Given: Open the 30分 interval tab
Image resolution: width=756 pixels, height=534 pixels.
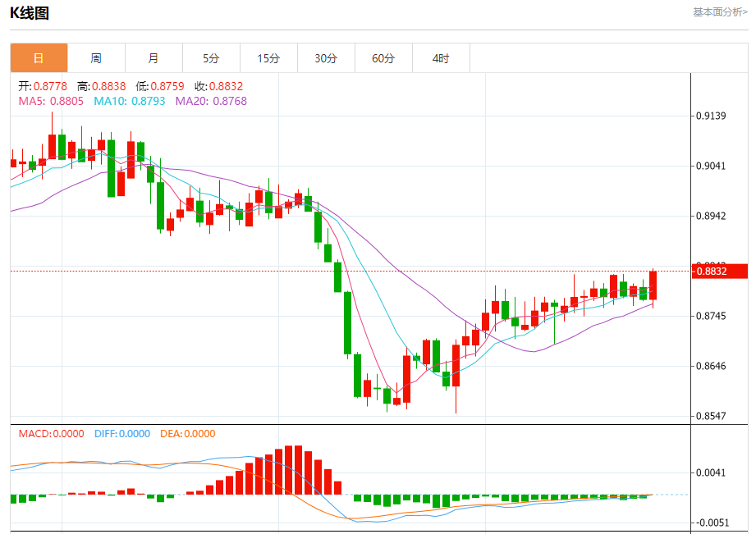Looking at the screenshot, I should [x=326, y=58].
